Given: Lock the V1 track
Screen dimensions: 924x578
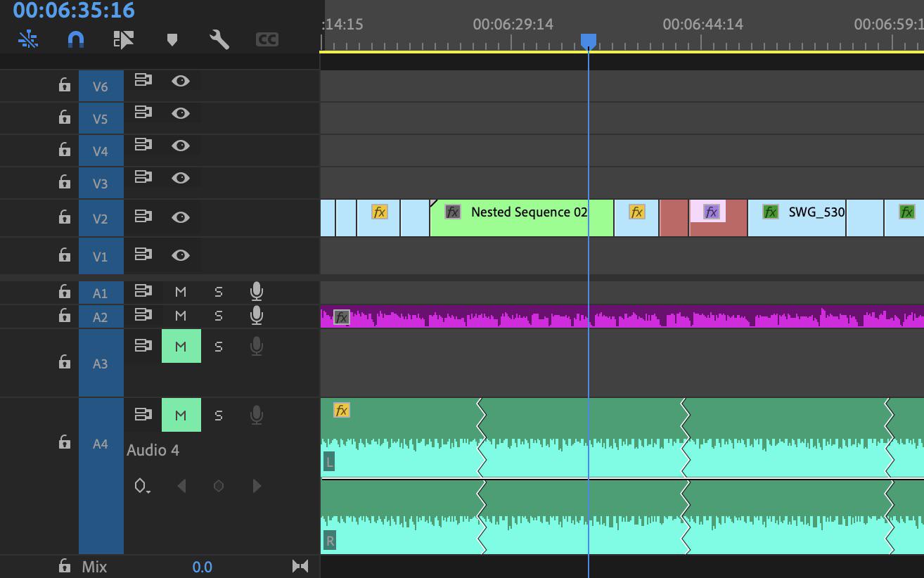Looking at the screenshot, I should pyautogui.click(x=64, y=257).
